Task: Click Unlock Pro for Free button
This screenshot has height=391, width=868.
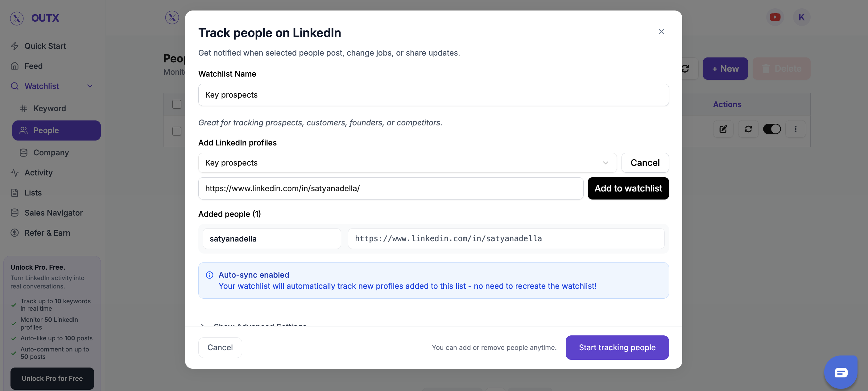Action: [52, 378]
